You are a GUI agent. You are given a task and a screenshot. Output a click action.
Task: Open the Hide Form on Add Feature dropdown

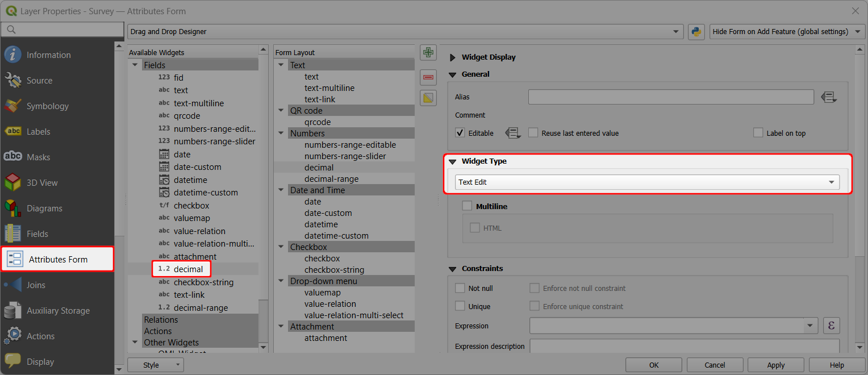786,32
